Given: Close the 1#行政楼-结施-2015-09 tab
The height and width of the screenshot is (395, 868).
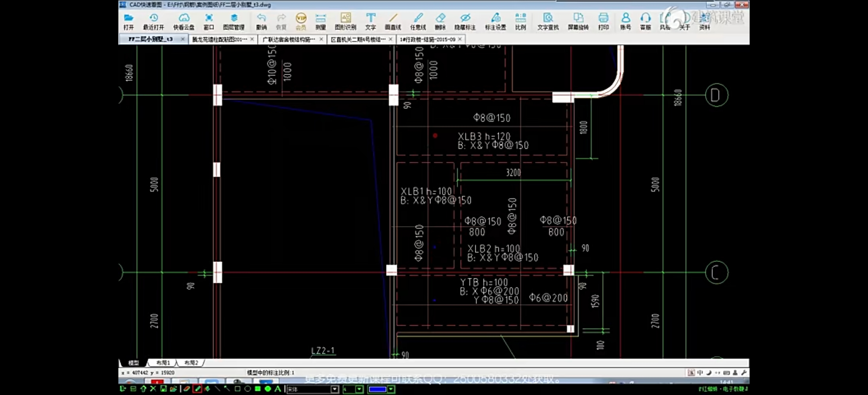Looking at the screenshot, I should tap(460, 39).
